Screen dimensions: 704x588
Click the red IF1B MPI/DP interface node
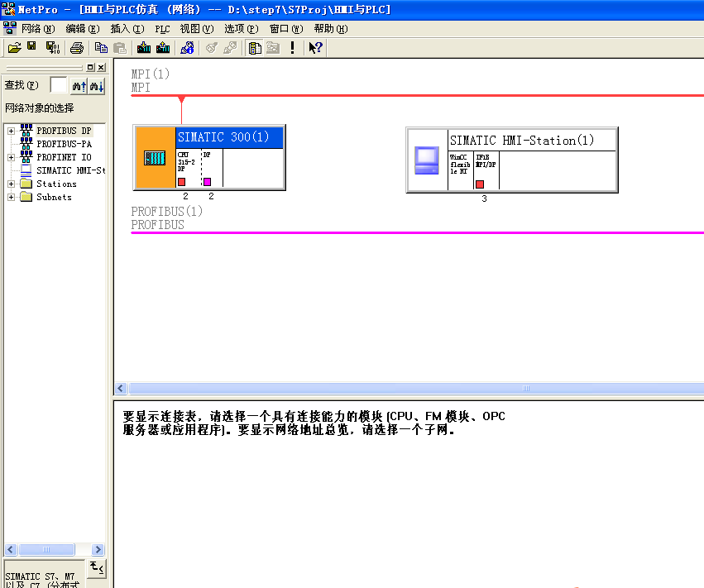click(480, 184)
